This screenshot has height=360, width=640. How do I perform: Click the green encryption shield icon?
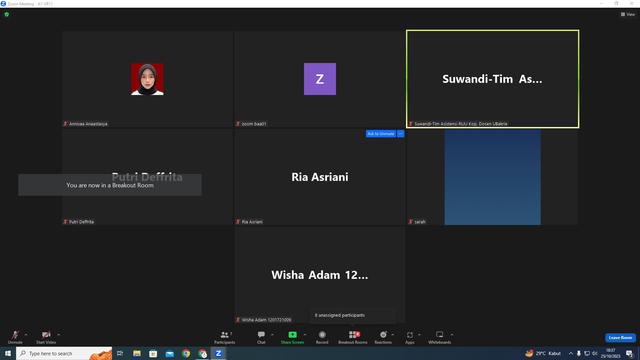(7, 14)
